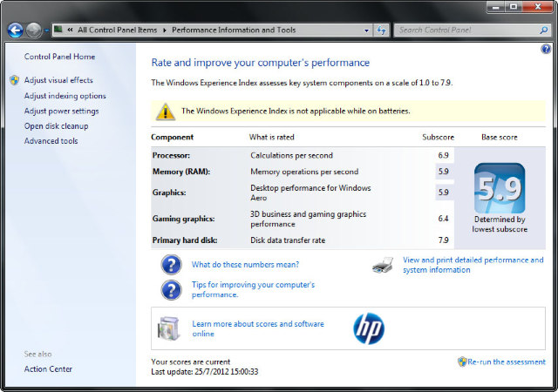The image size is (558, 392).
Task: Click the Forward navigation arrow button
Action: coord(34,30)
